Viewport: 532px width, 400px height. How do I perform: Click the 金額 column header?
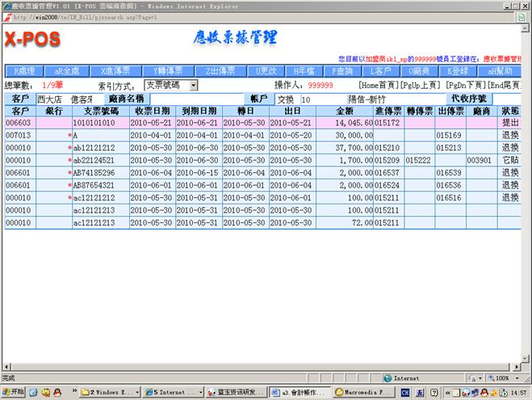pos(344,111)
